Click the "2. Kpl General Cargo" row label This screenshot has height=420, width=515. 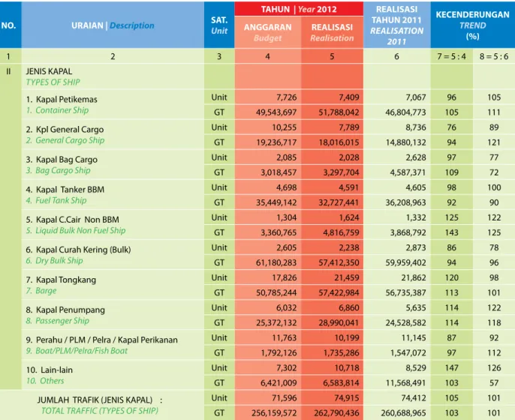pyautogui.click(x=65, y=129)
